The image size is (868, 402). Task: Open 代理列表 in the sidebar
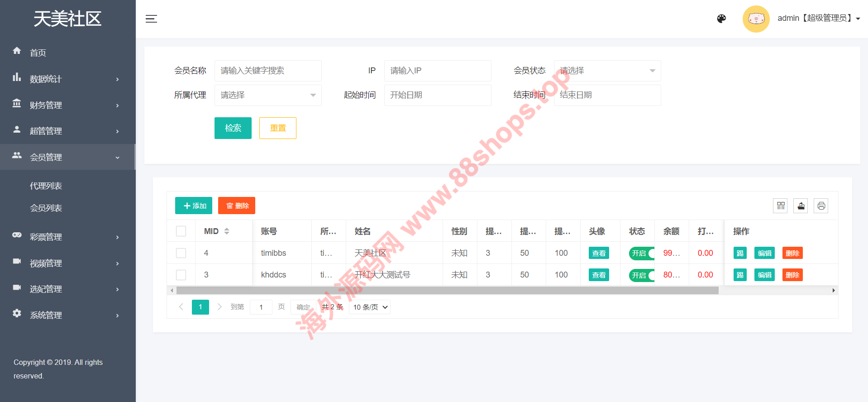[x=46, y=186]
